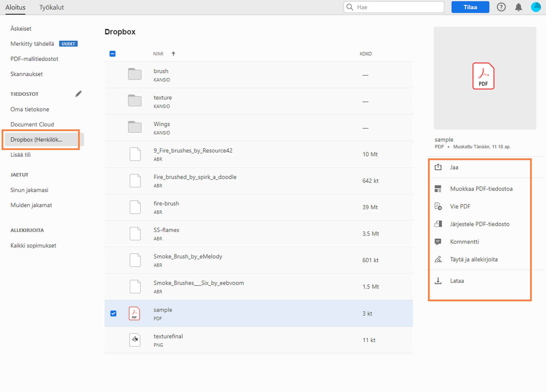Open Kaikki sopimukset under ALLEKIRJOITA
This screenshot has width=546, height=392.
pos(33,245)
